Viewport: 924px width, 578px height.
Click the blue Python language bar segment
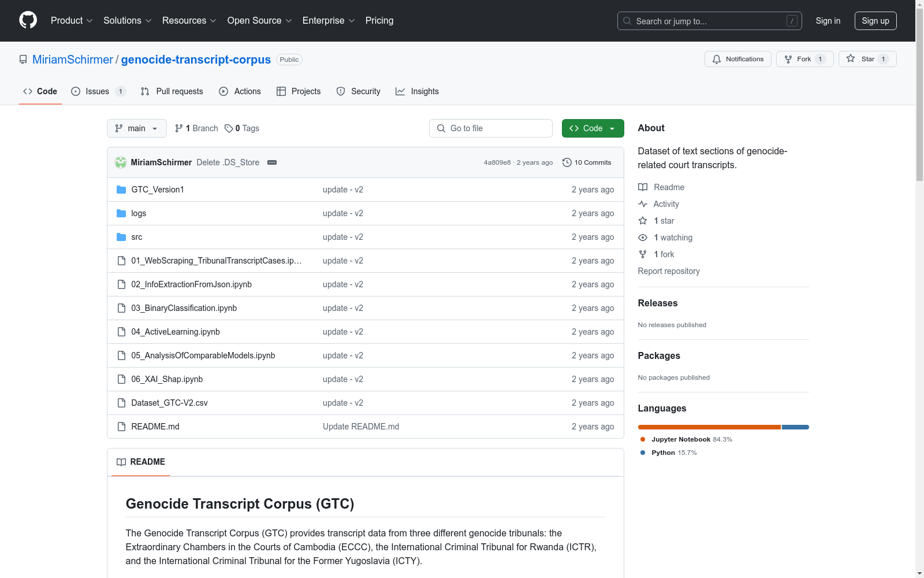(796, 427)
